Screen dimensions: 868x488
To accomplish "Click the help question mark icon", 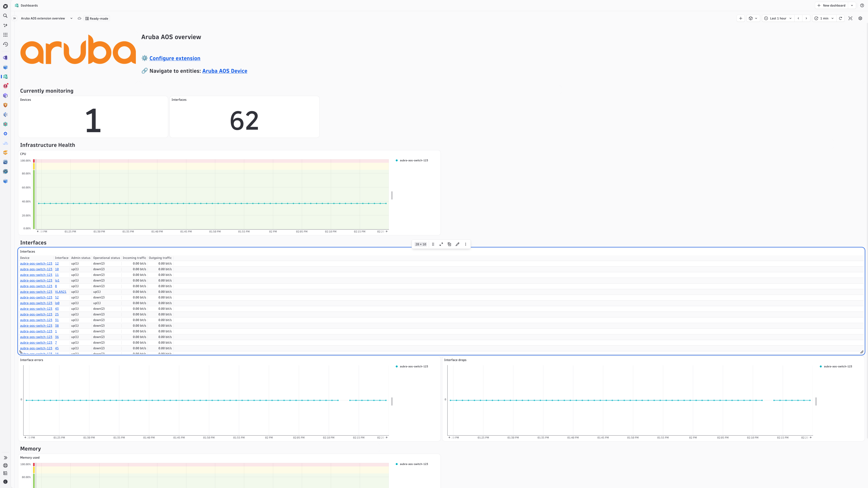I will pyautogui.click(x=862, y=5).
